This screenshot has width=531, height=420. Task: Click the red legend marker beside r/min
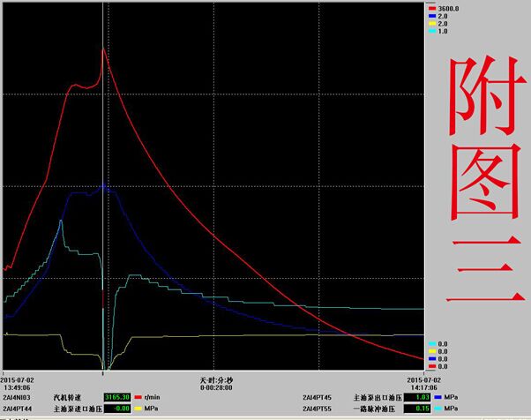[x=138, y=398]
